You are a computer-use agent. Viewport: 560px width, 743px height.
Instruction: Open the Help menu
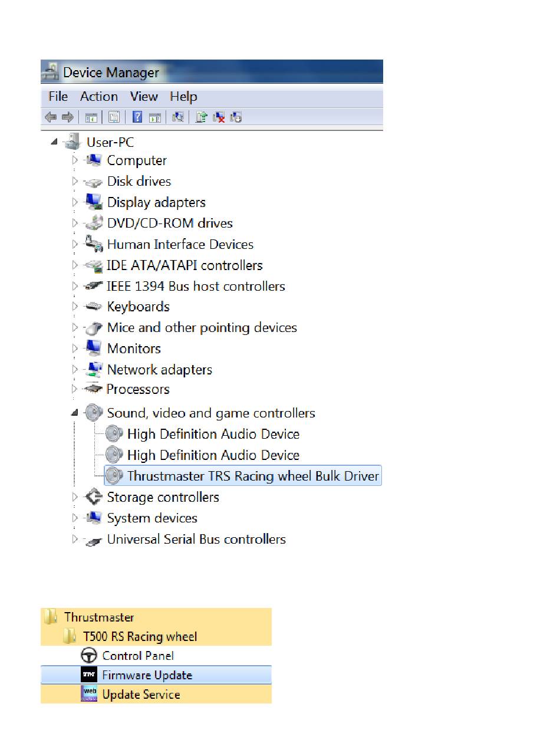coord(183,96)
